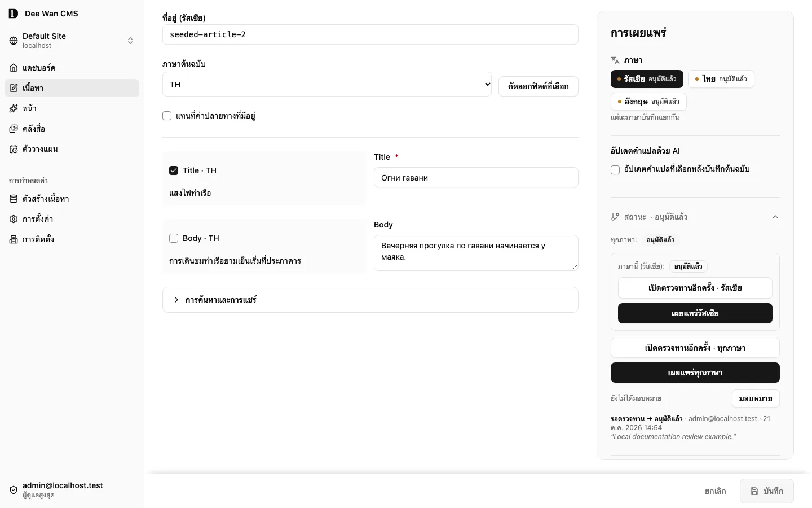Click the sparkle icon for หน้า

point(14,108)
